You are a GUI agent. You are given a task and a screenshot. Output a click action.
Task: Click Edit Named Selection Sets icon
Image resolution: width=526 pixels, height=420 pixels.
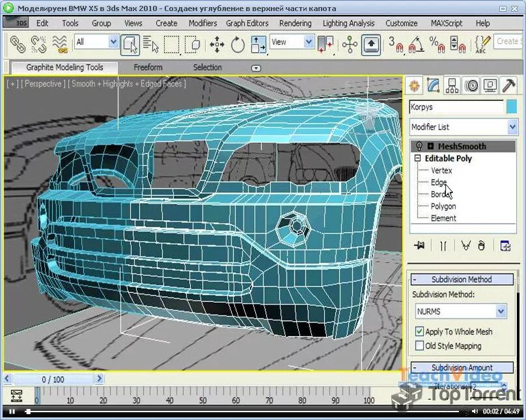pyautogui.click(x=482, y=44)
